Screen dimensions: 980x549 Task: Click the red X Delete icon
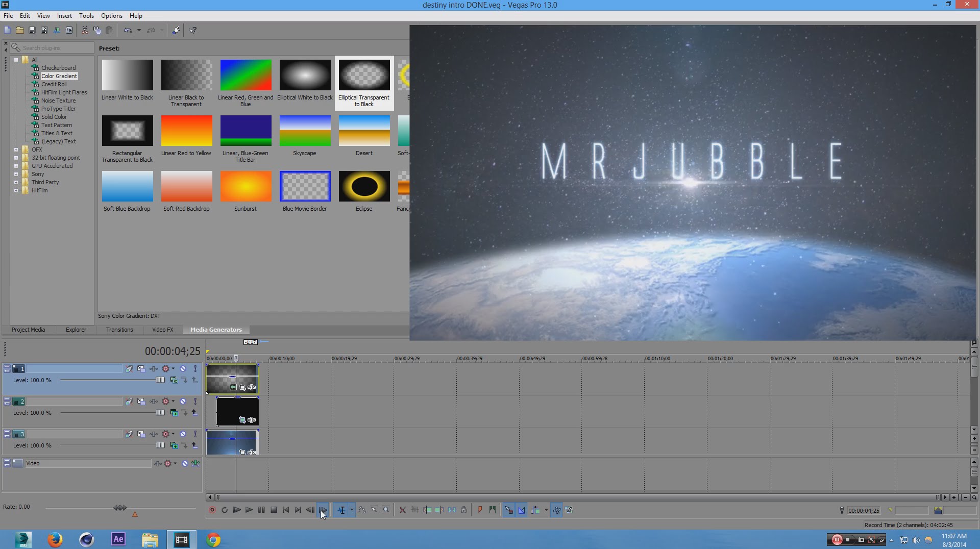tap(402, 510)
